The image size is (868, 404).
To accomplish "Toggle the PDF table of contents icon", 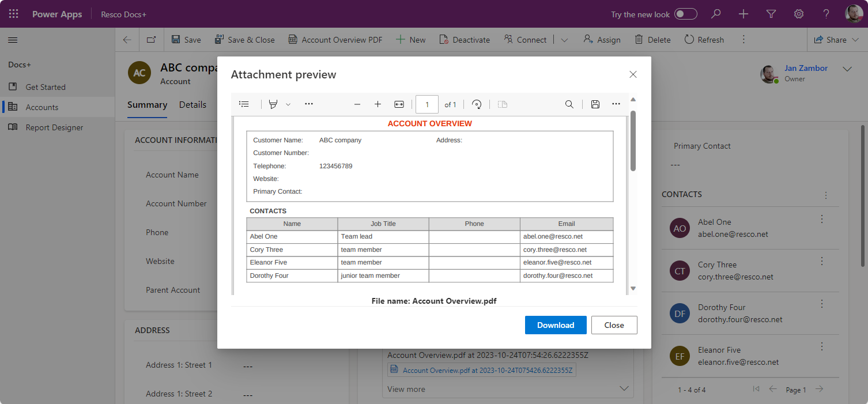I will (x=244, y=104).
